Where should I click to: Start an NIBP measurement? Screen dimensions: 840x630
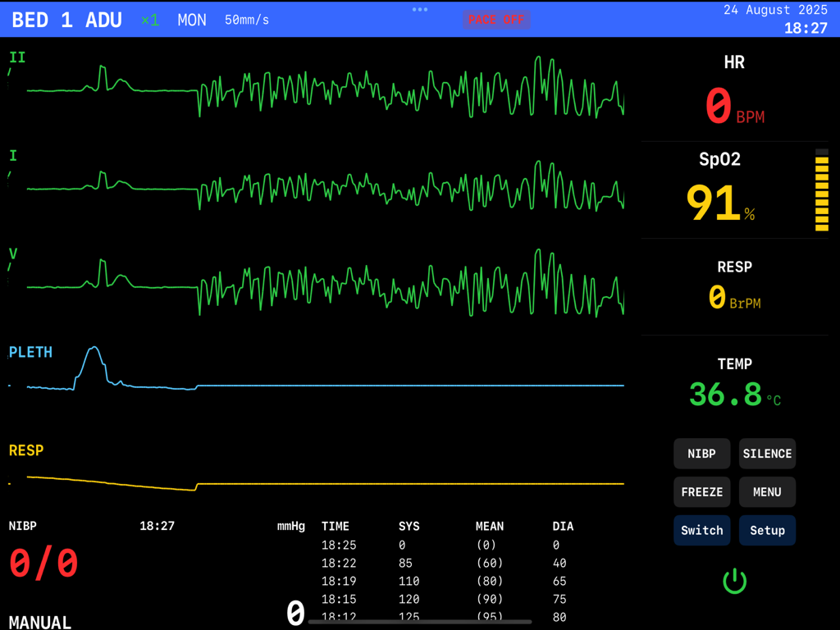pos(702,453)
